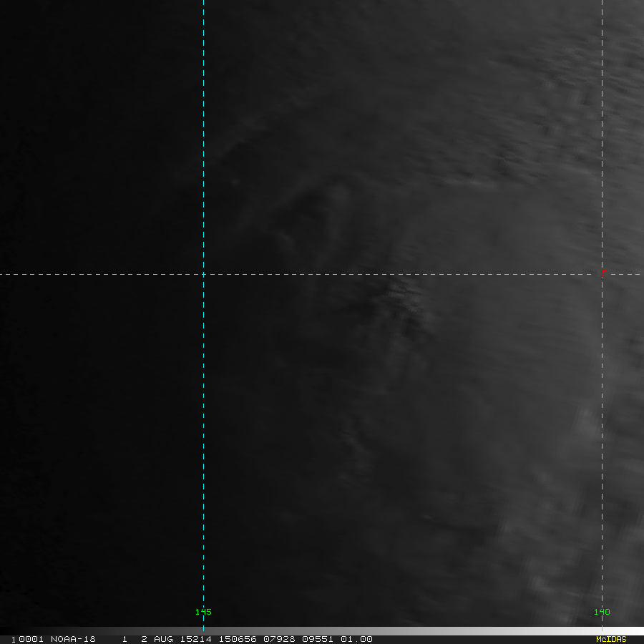Click the 0001 frame number text
This screenshot has width=644, height=644.
31,639
